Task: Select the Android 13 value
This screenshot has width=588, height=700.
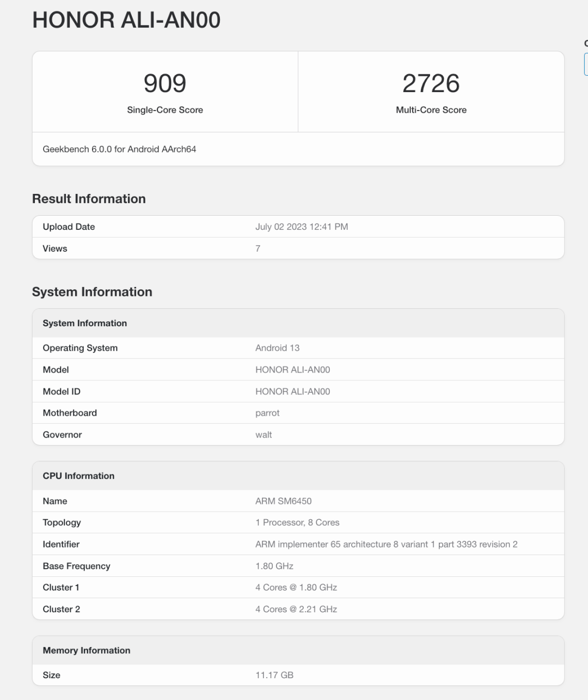Action: (x=277, y=348)
